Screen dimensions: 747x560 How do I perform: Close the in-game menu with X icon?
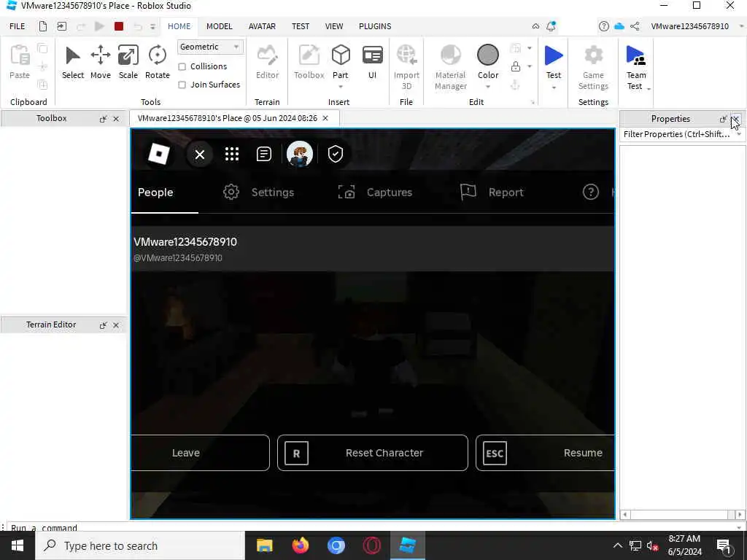(x=200, y=155)
